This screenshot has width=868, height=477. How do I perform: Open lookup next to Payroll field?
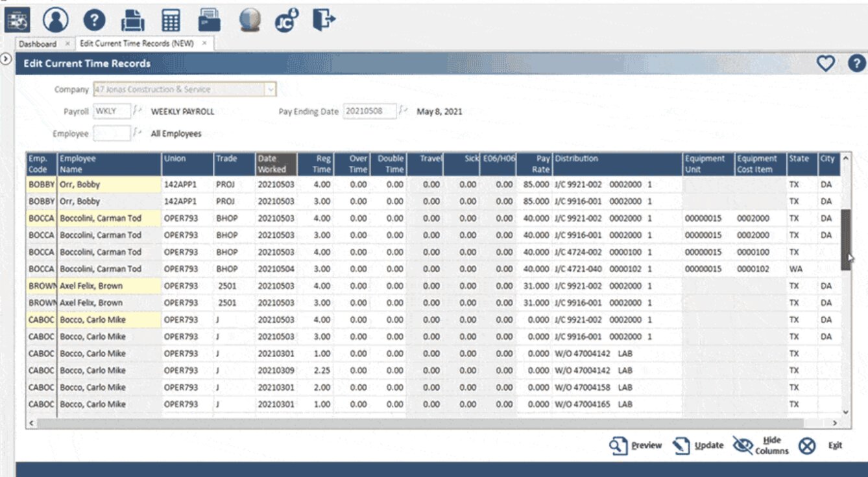click(137, 111)
